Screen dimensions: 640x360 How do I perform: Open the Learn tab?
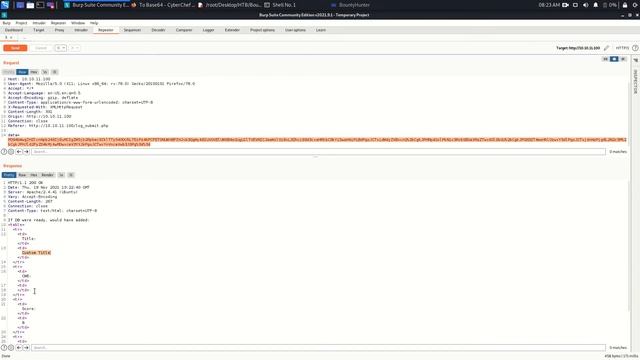click(321, 30)
